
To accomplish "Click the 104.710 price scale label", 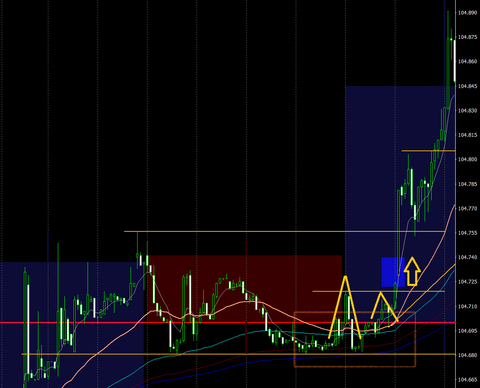I will tap(467, 306).
